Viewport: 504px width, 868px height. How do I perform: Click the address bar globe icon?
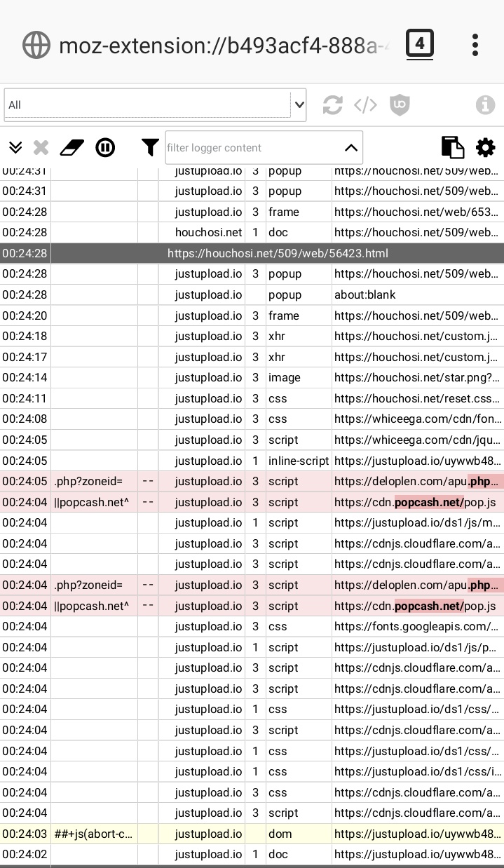[36, 44]
